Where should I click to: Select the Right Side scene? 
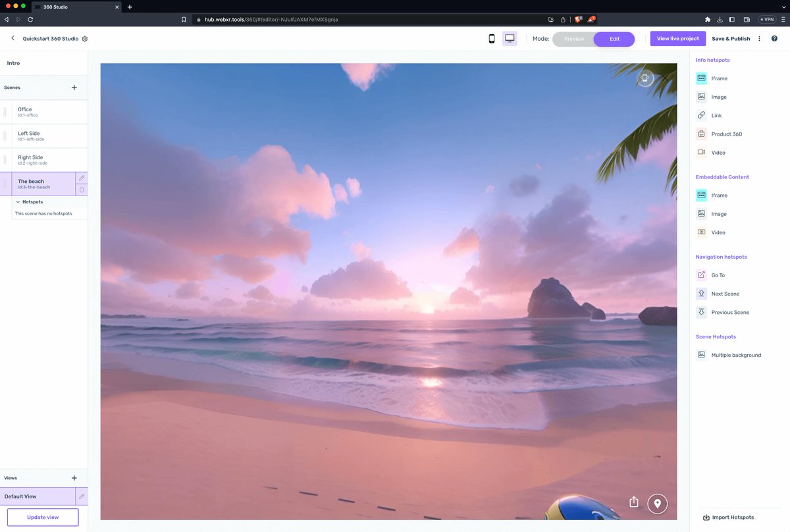click(39, 159)
